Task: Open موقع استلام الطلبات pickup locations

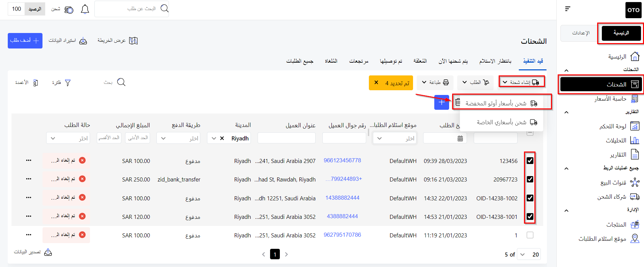Action: coord(609,239)
